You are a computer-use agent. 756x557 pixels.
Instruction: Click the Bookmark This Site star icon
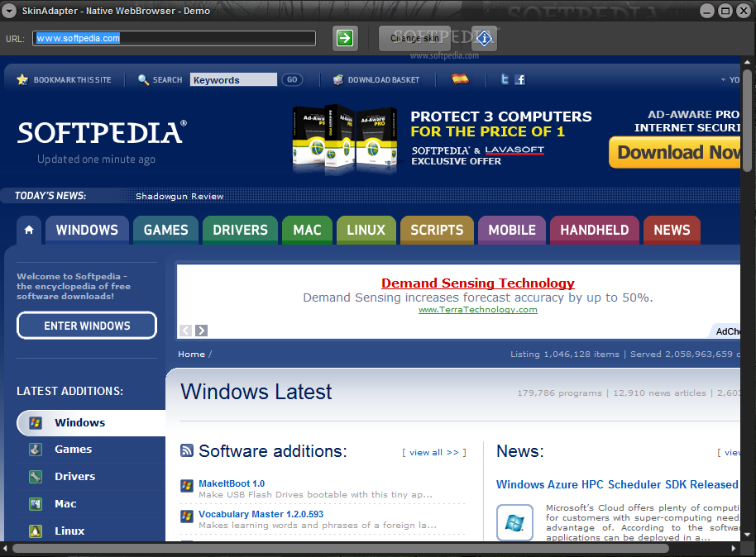tap(22, 79)
